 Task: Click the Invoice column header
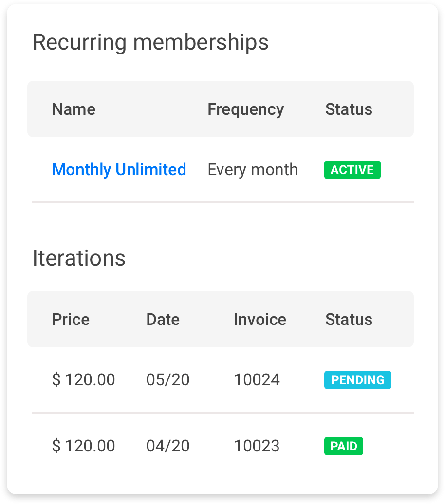[260, 319]
